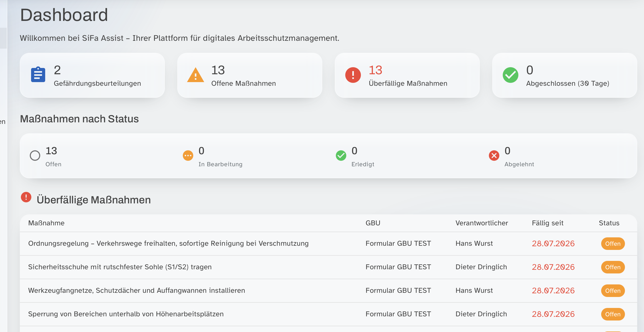Image resolution: width=644 pixels, height=332 pixels.
Task: Click Offen badge for Ordnungsregelung row
Action: [x=613, y=244]
